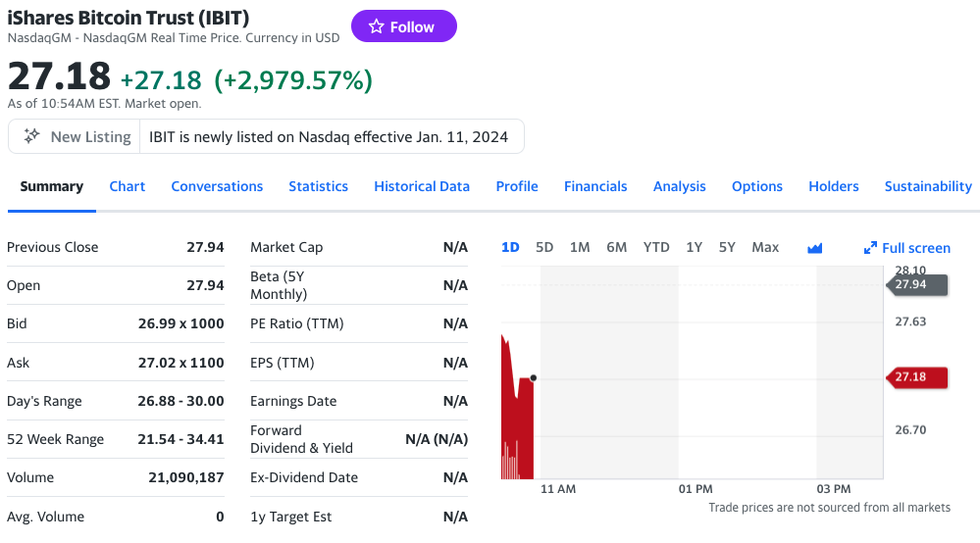
Task: Go to the Statistics tab
Action: tap(318, 186)
